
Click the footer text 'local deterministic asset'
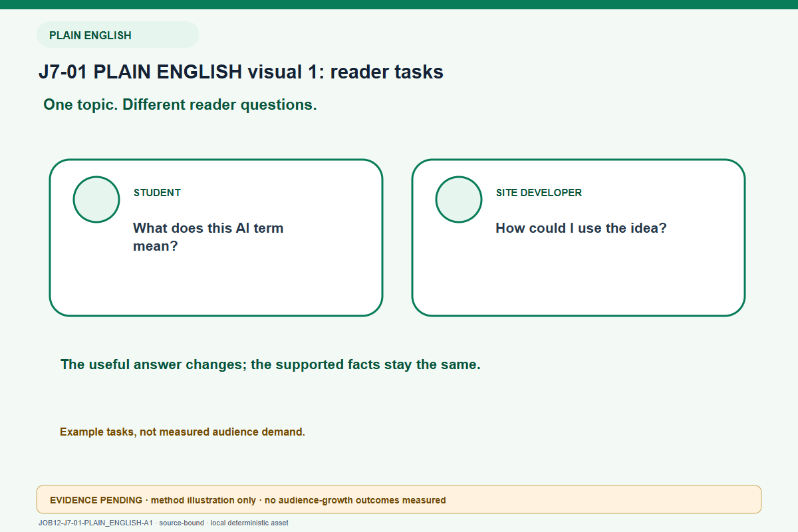(x=249, y=523)
